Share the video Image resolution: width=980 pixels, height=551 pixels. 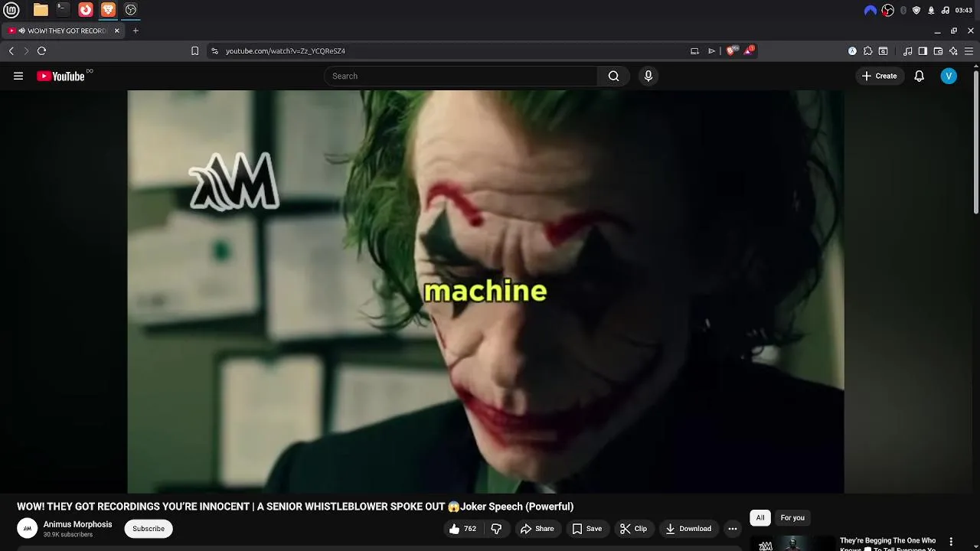[x=537, y=529]
